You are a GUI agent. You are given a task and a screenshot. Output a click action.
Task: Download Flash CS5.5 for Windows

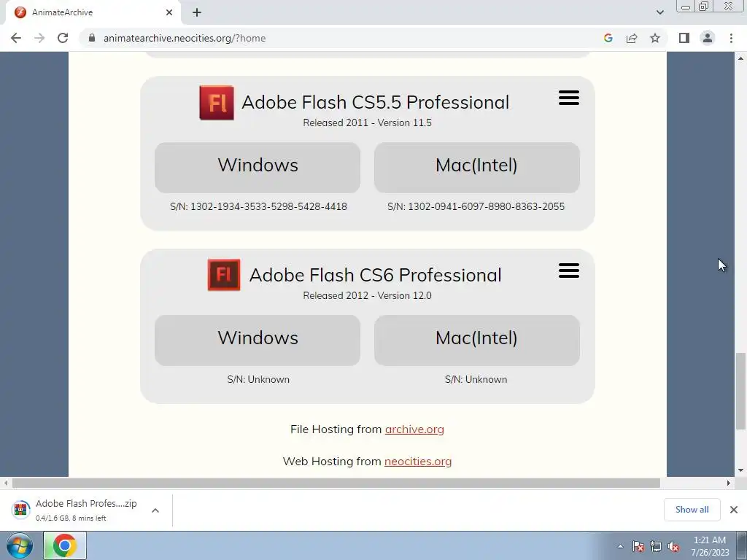pyautogui.click(x=258, y=168)
